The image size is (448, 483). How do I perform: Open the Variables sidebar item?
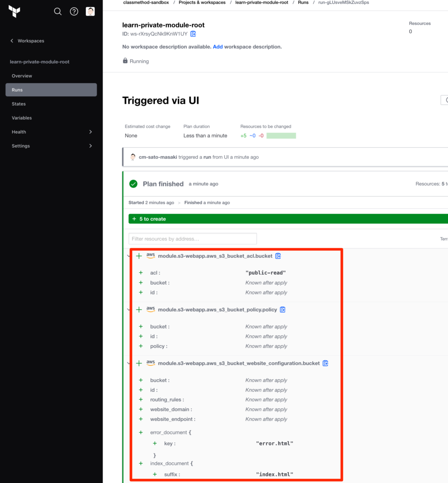click(x=51, y=118)
